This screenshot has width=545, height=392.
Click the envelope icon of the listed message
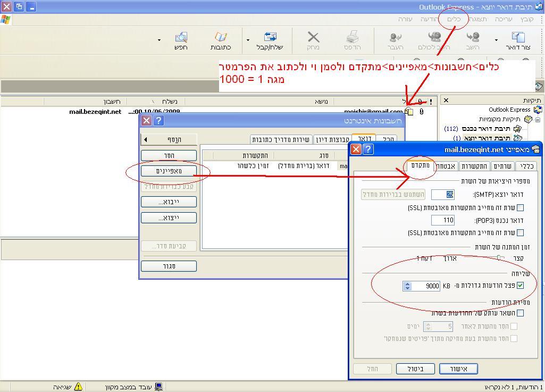coord(409,112)
